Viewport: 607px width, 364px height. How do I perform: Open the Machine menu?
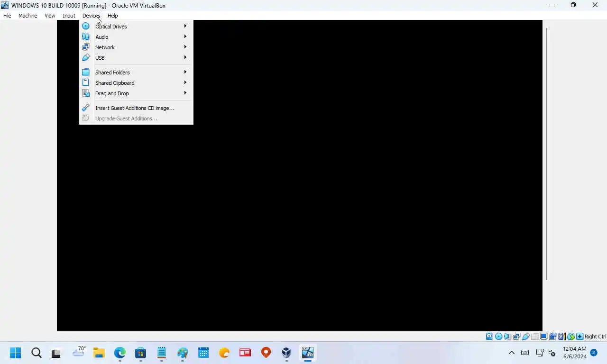click(x=28, y=16)
